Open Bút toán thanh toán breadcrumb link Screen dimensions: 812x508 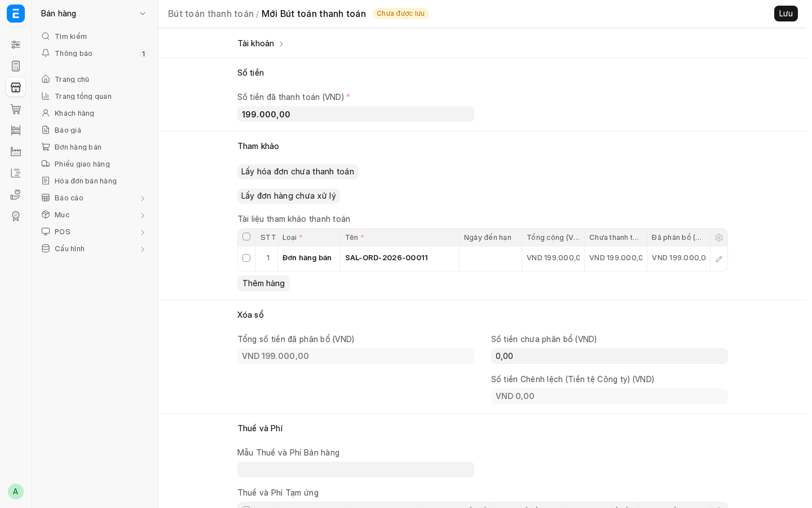[x=211, y=14]
